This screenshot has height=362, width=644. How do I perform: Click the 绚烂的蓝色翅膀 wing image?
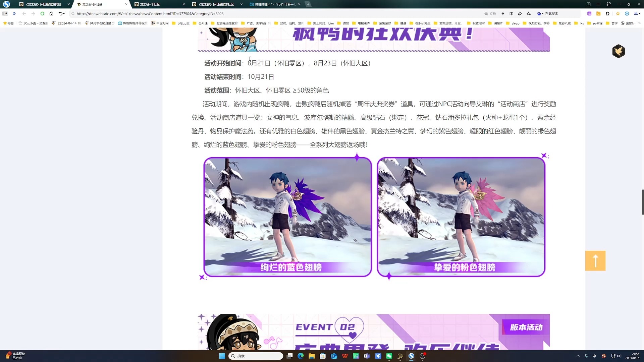(287, 217)
